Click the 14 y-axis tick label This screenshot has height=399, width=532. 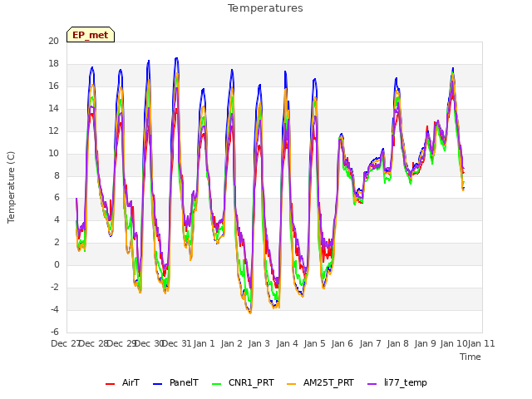click(x=53, y=108)
